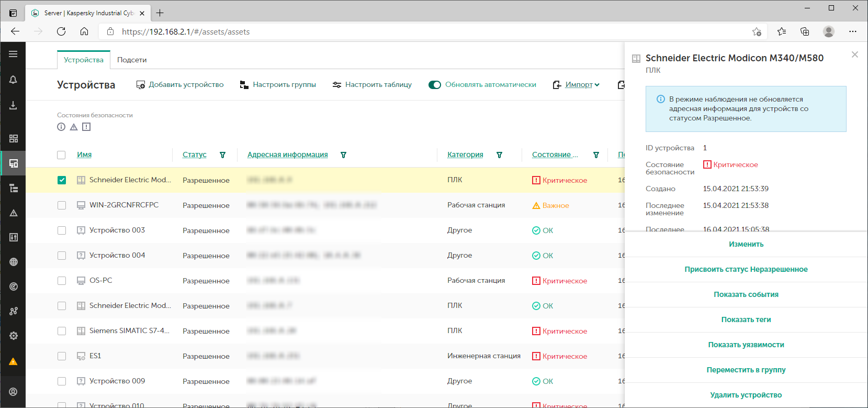The height and width of the screenshot is (408, 868).
Task: Click the user account icon in the sidebar
Action: point(13,392)
